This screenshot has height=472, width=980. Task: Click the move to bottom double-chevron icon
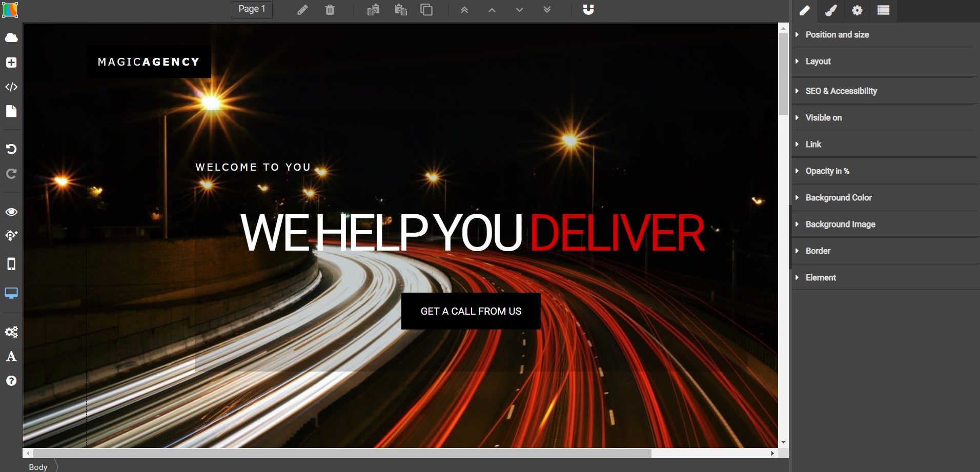point(547,10)
